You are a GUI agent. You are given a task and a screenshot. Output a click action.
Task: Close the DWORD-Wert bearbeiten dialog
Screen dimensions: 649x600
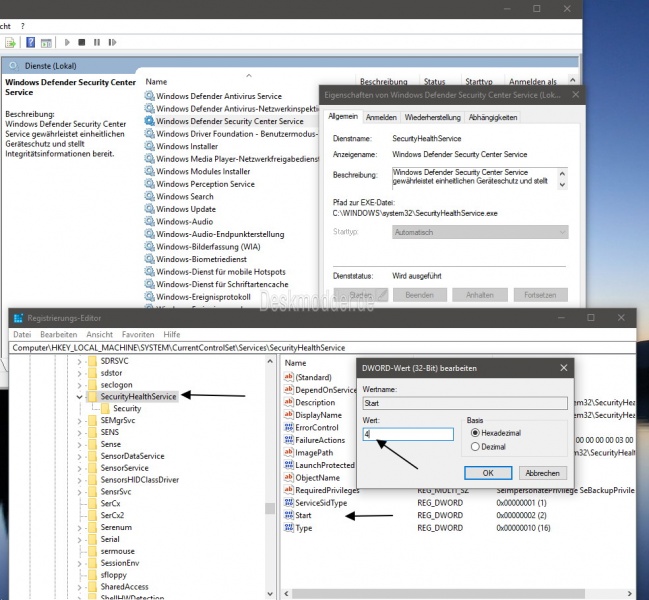click(x=564, y=368)
